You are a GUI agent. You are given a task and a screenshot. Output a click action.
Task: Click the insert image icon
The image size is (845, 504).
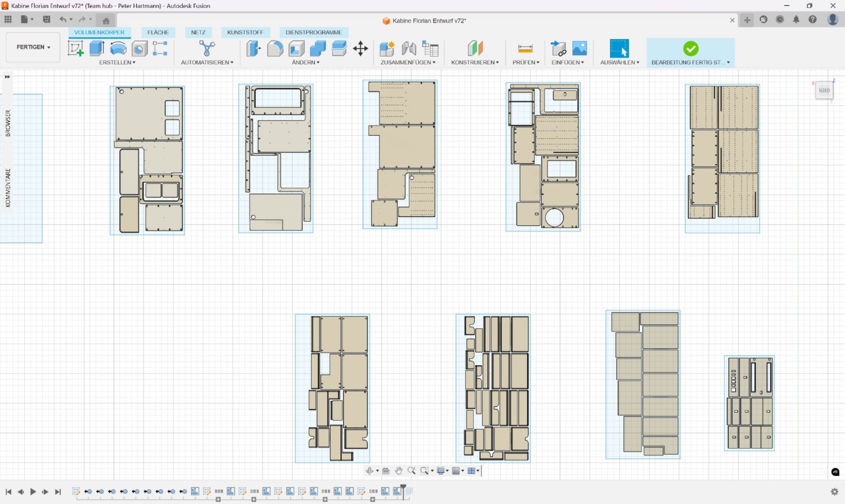tap(580, 49)
